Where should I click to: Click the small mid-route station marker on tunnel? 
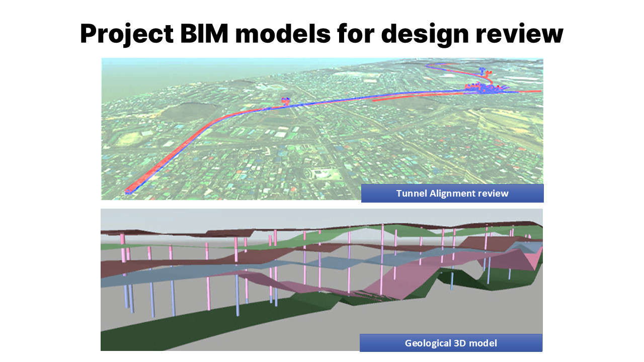pos(286,101)
